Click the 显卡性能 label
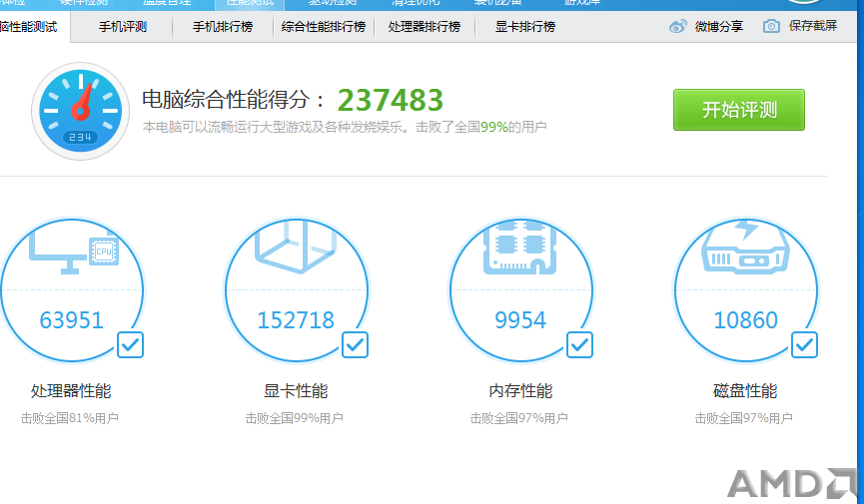 (x=296, y=391)
